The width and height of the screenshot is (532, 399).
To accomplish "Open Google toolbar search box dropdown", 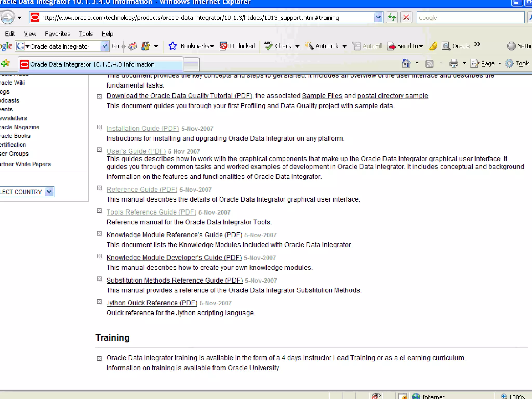I will tap(104, 46).
